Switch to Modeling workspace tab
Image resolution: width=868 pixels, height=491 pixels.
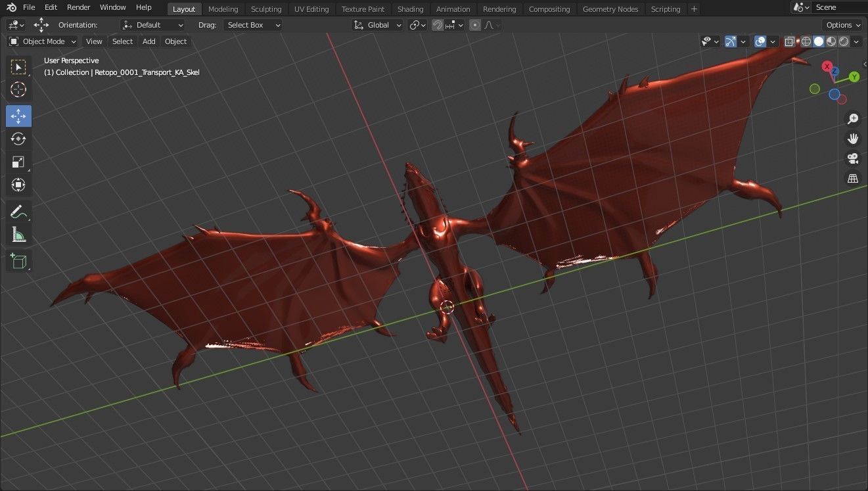coord(223,9)
